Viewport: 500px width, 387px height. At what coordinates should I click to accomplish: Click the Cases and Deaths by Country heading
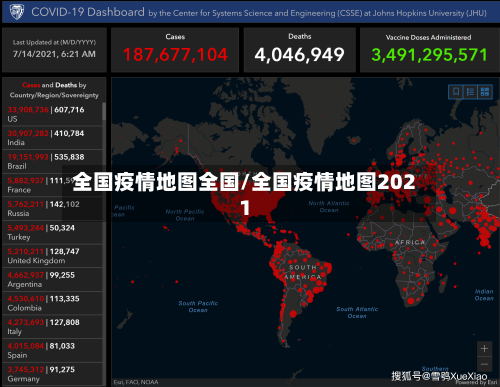54,90
